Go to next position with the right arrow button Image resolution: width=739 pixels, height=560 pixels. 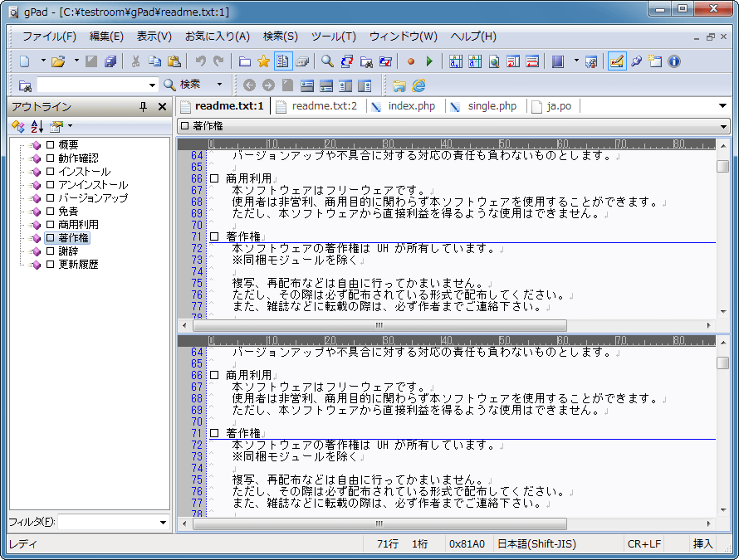coord(269,85)
